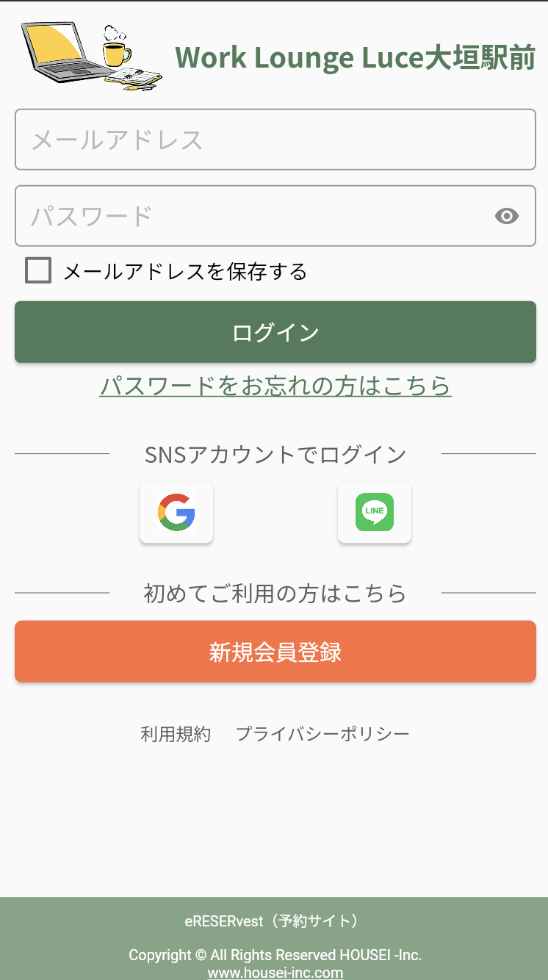Click the www.housei-inc.com footer link
548x980 pixels.
pos(275,973)
